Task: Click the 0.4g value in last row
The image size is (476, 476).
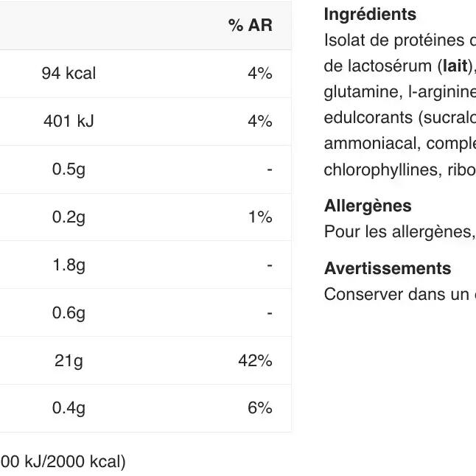Action: (69, 408)
